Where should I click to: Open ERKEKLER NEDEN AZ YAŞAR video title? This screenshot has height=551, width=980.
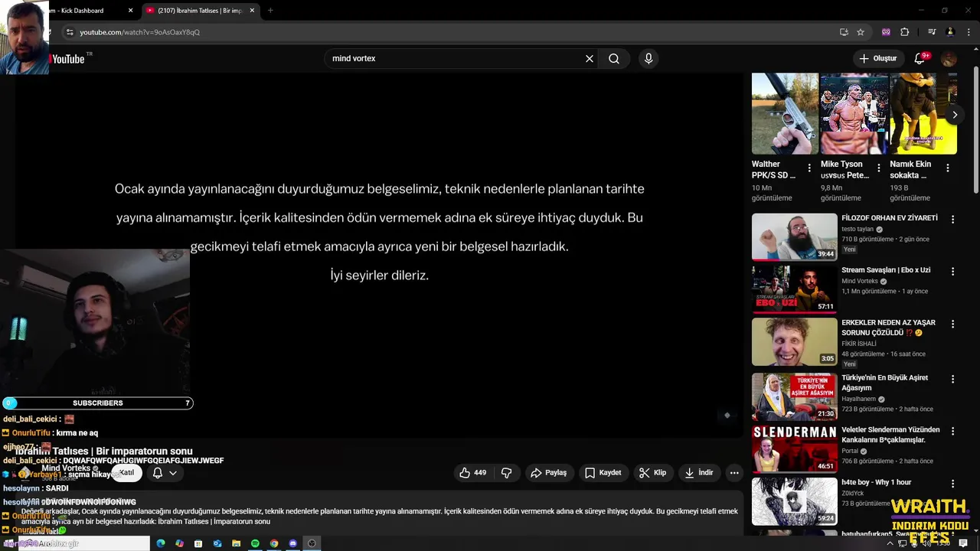(889, 328)
